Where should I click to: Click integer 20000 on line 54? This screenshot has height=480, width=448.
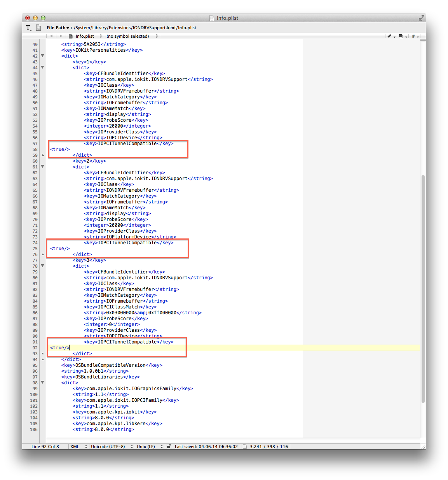tap(117, 126)
